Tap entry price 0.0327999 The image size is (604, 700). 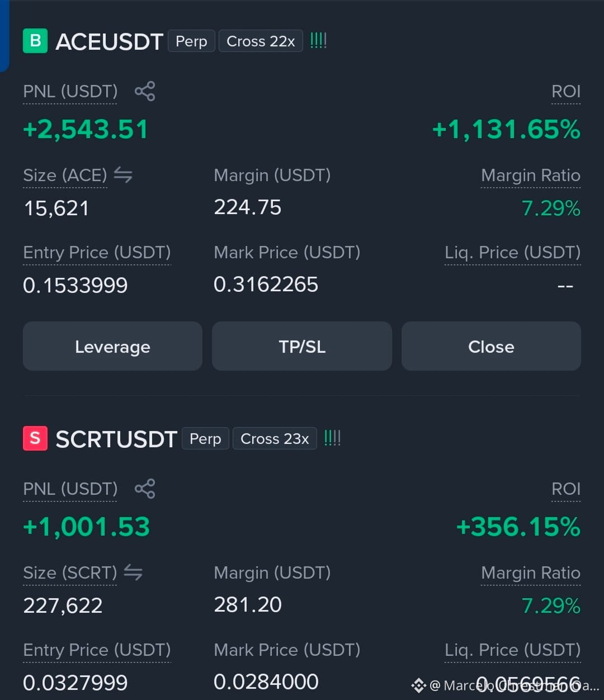[x=75, y=683]
